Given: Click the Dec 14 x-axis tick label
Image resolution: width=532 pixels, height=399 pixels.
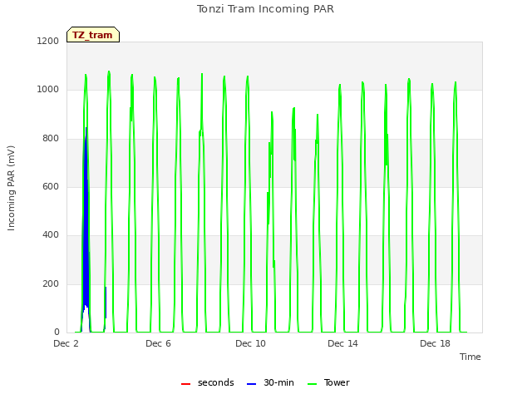Looking at the screenshot, I should tap(342, 343).
